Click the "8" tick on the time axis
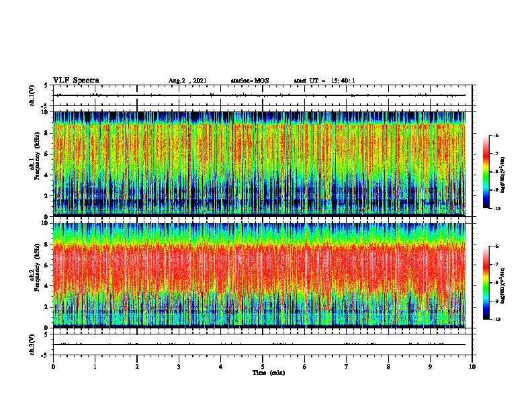 [x=388, y=367]
